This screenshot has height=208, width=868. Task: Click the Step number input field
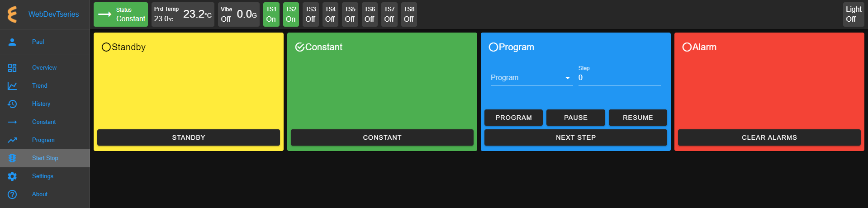click(x=620, y=78)
